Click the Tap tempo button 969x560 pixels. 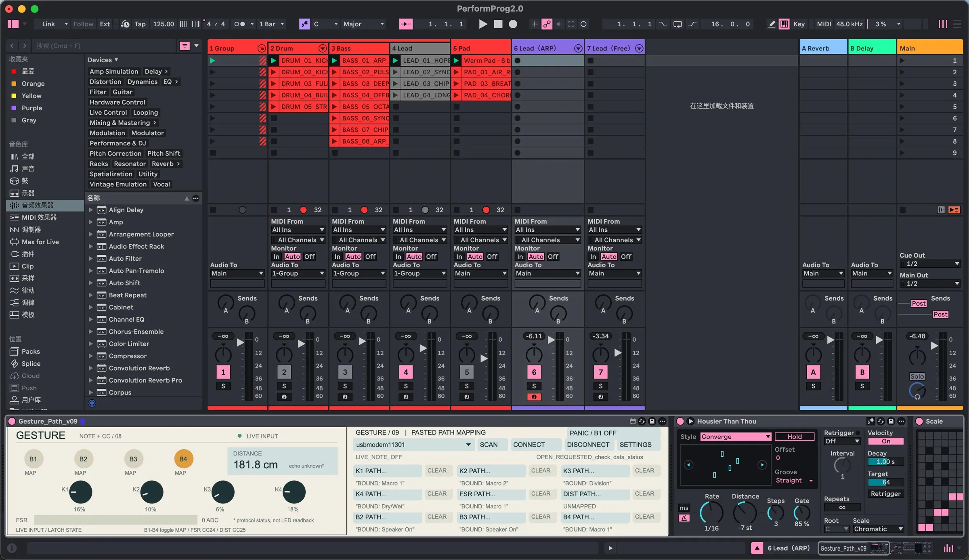(x=140, y=24)
